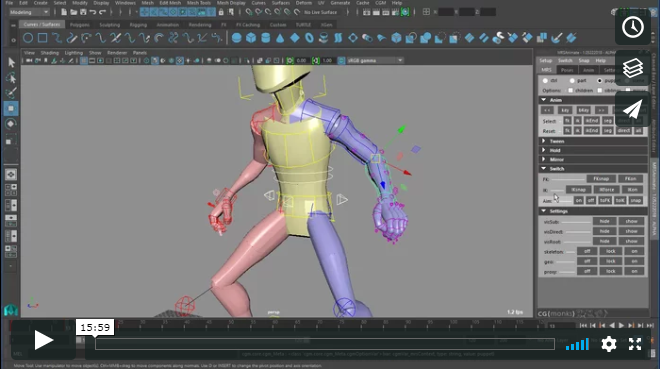The height and width of the screenshot is (369, 660).
Task: Open the sRGB gamma dropdown
Action: click(375, 61)
